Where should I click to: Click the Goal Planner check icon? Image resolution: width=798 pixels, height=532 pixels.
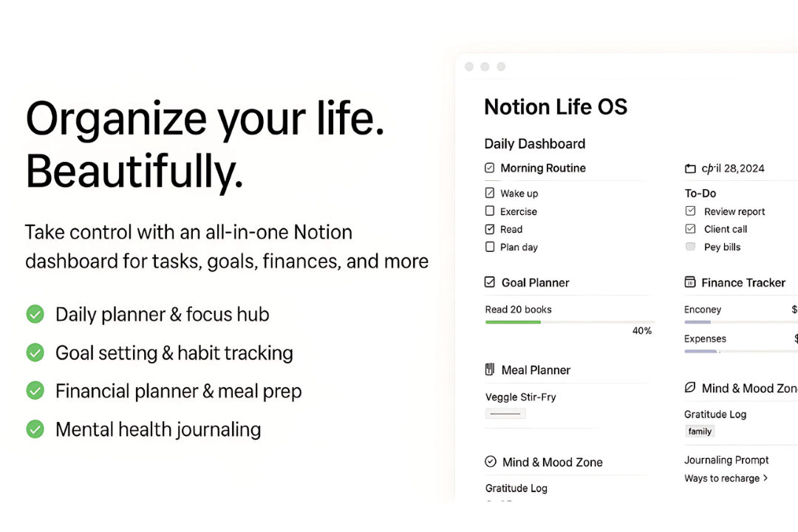click(x=490, y=282)
